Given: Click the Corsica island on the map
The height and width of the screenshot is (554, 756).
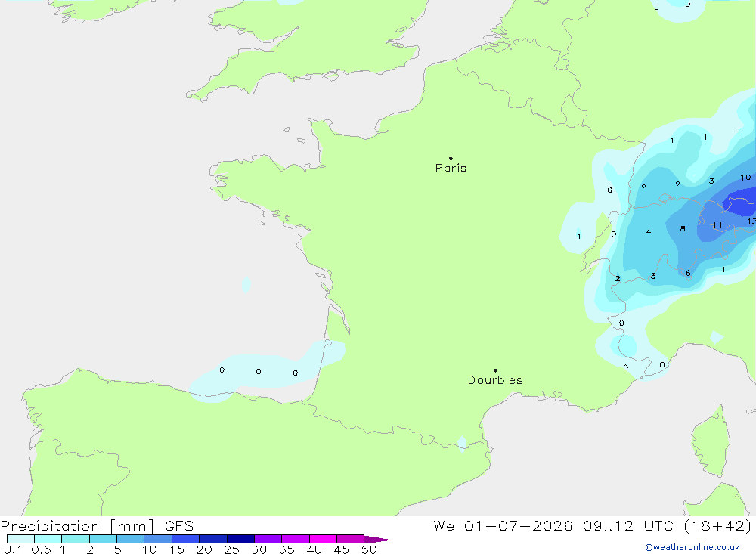Looking at the screenshot, I should click(711, 442).
